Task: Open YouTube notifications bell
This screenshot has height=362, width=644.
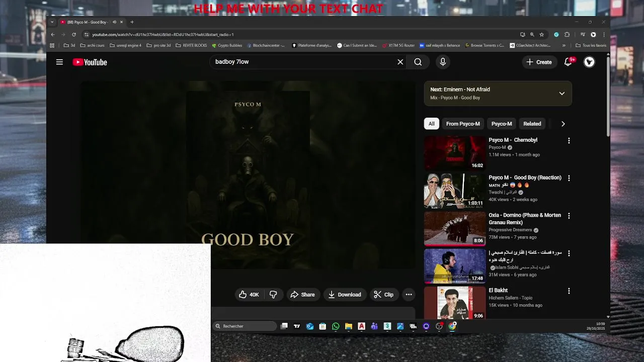Action: pyautogui.click(x=568, y=62)
